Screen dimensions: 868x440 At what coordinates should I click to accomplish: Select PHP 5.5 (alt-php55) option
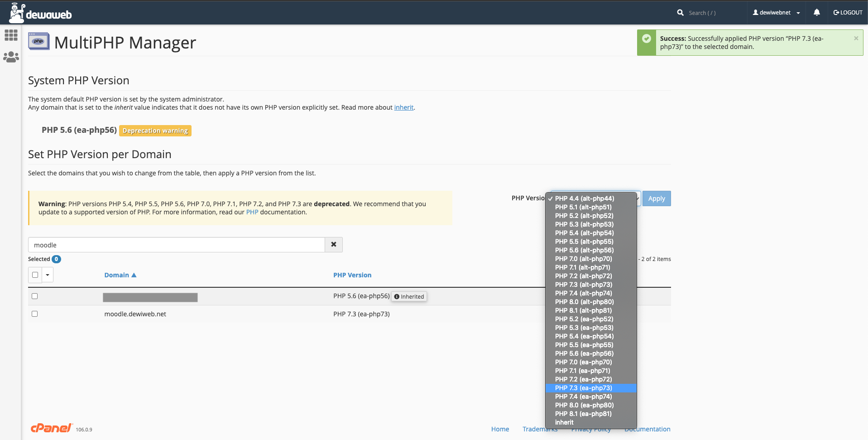point(591,242)
